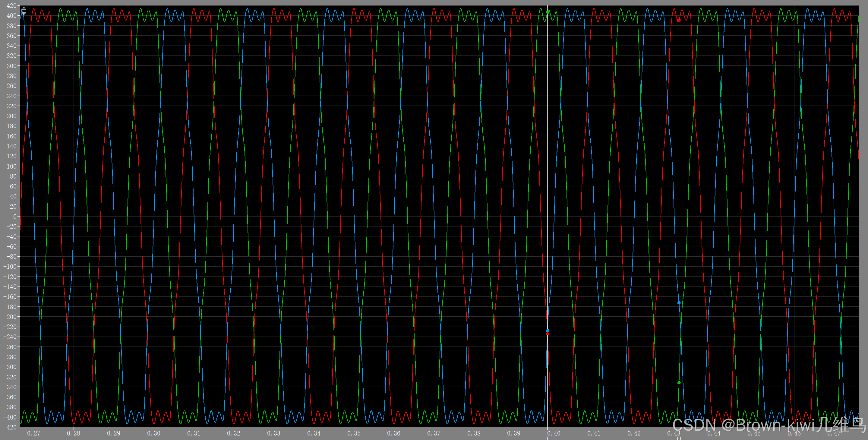This screenshot has width=868, height=440.
Task: Click red data marker atop cursor II
Action: (x=679, y=20)
